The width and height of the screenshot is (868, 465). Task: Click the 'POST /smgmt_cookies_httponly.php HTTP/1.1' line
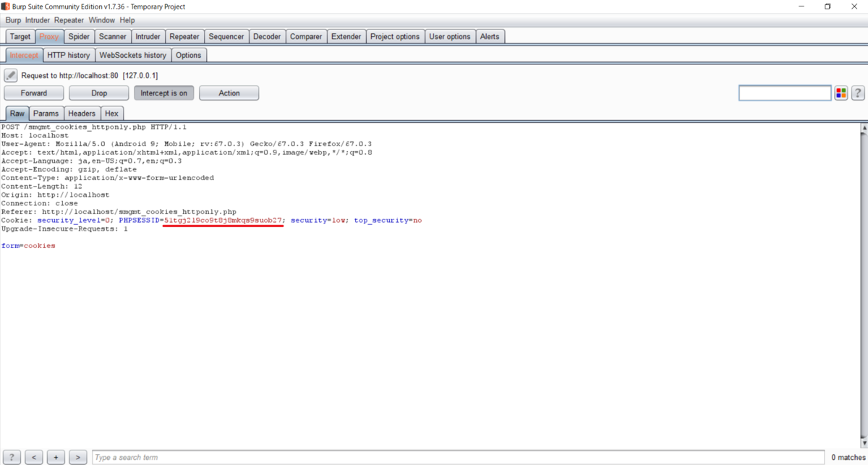[x=93, y=127]
